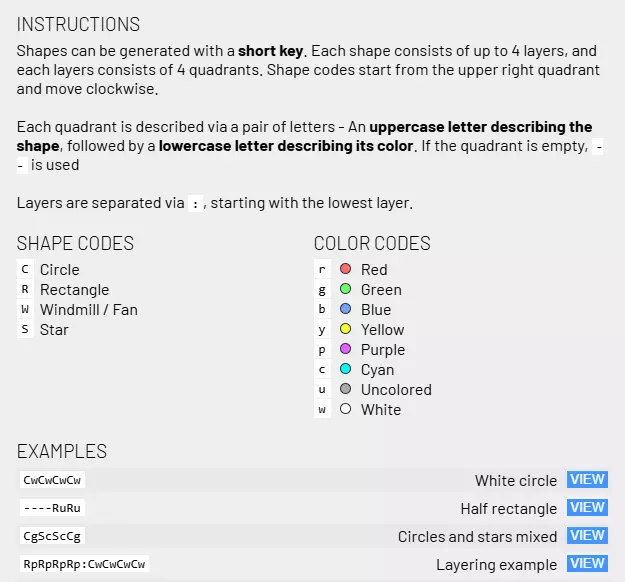Screen dimensions: 625x582
Task: Click the C circle shape code
Action: tap(26, 270)
